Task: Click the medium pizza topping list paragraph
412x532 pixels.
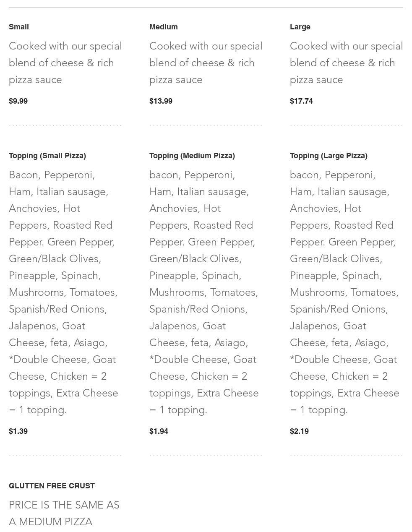Action: [203, 292]
